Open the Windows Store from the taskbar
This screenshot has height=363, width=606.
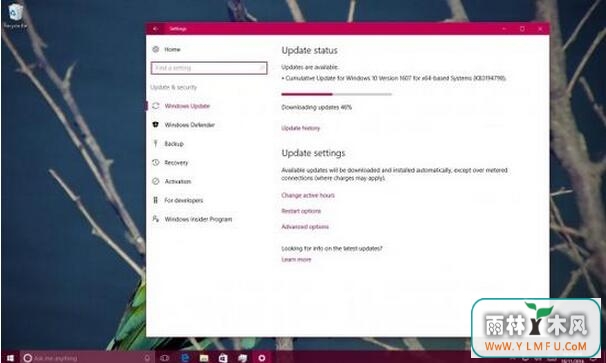223,358
